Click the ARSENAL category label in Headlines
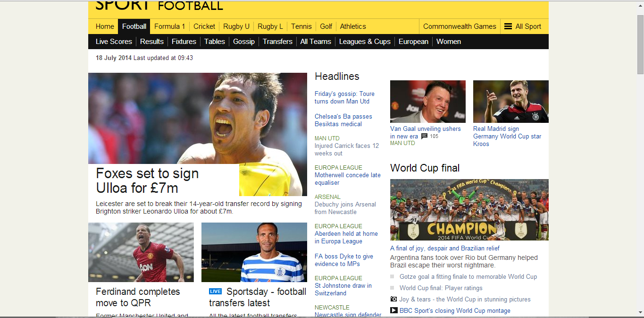The height and width of the screenshot is (318, 644). (x=327, y=197)
